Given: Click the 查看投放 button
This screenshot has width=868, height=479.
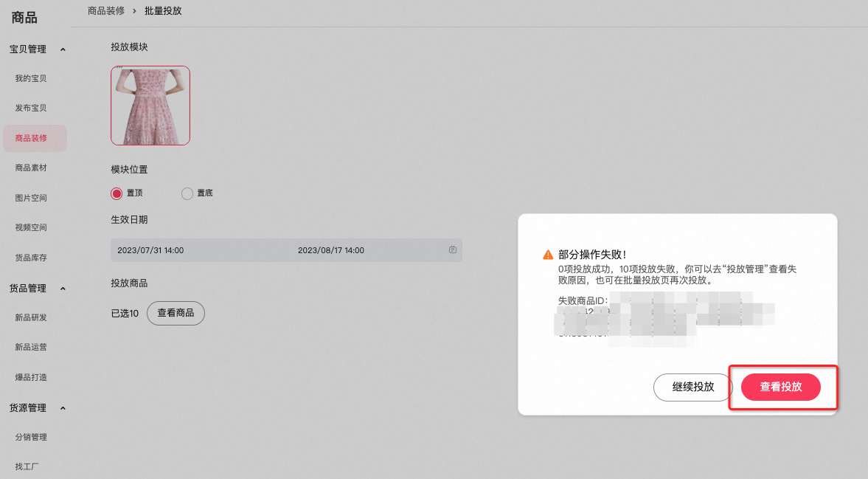Looking at the screenshot, I should (x=780, y=387).
